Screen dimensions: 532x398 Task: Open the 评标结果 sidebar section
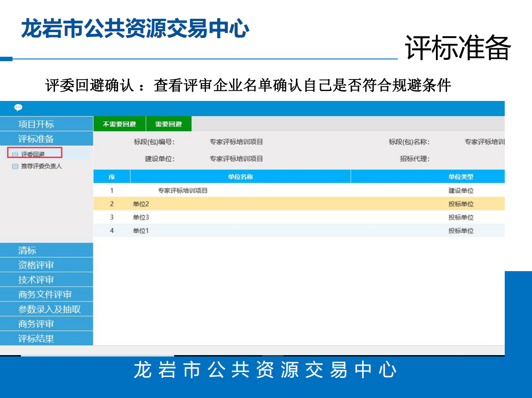pos(46,338)
